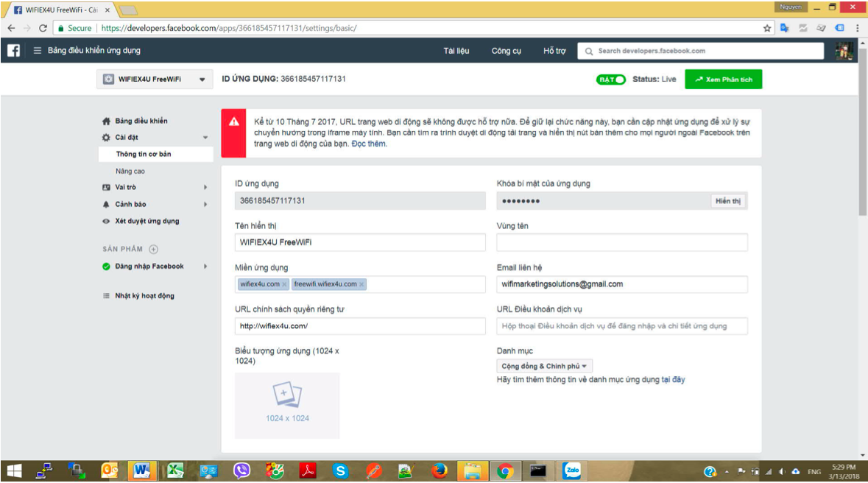The height and width of the screenshot is (483, 868).
Task: Click the home icon next to Bảng điều khiển
Action: 106,121
